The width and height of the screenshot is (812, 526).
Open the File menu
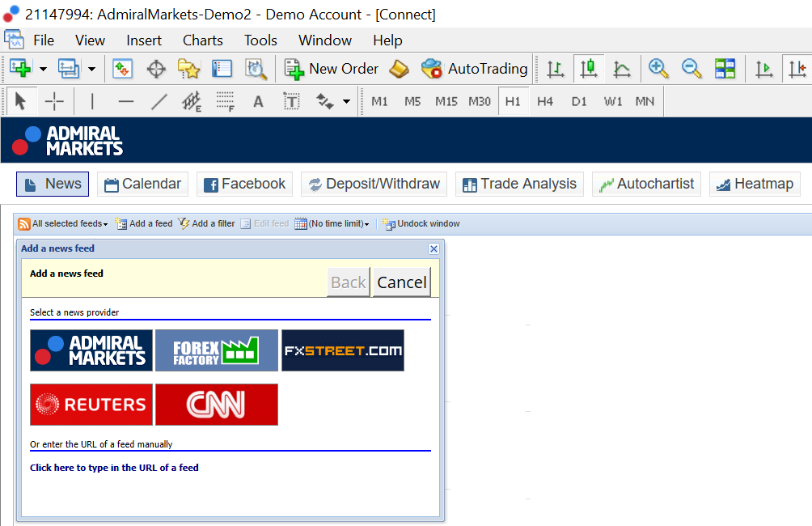click(x=44, y=40)
